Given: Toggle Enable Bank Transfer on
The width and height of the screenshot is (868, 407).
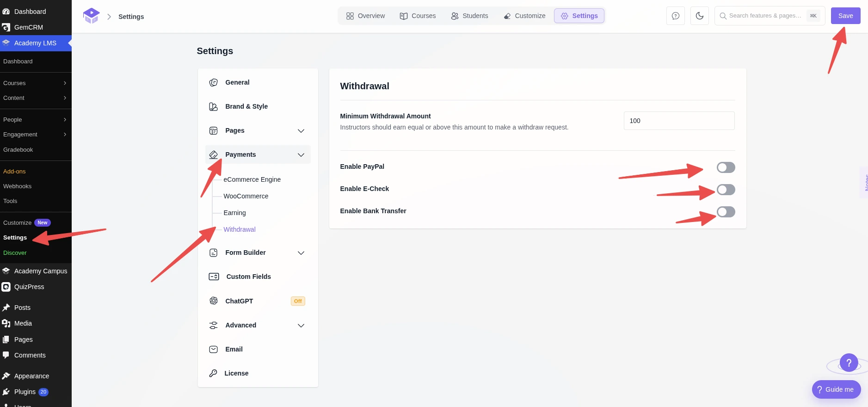Looking at the screenshot, I should point(726,212).
